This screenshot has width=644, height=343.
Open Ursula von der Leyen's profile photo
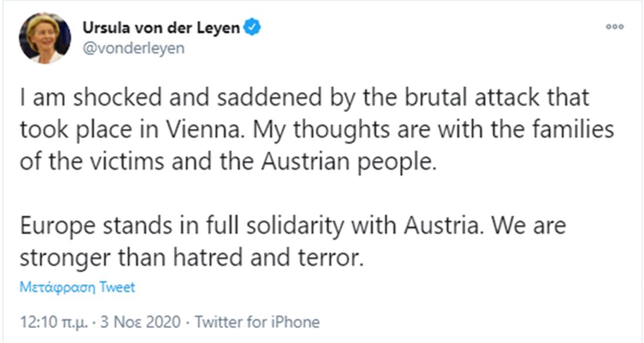tap(45, 38)
